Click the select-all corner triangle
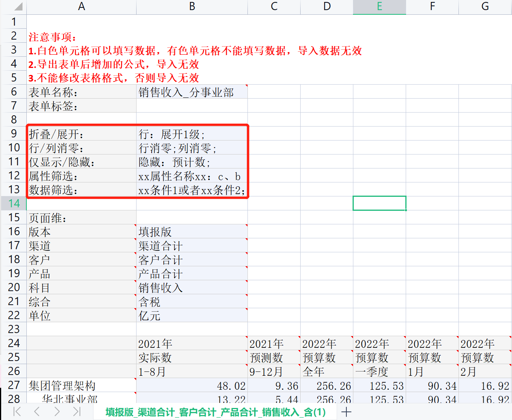Screen dimensions: 512x420 click(17, 7)
